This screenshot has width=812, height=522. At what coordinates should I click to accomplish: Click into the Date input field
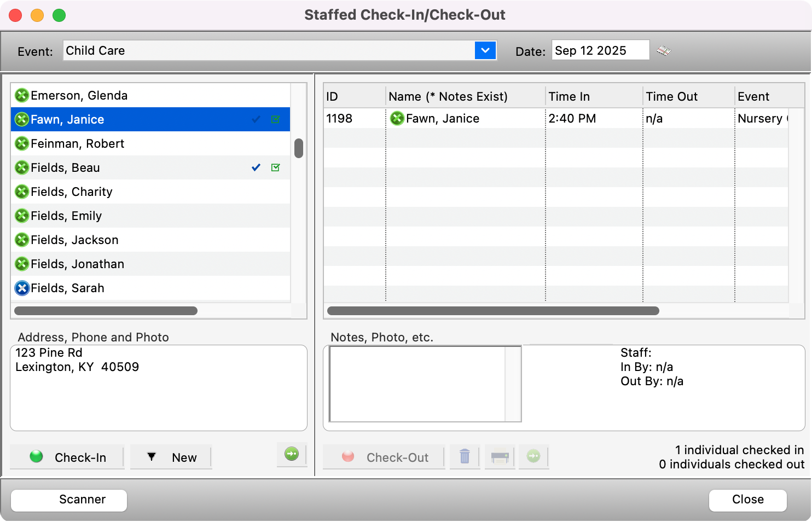(600, 50)
